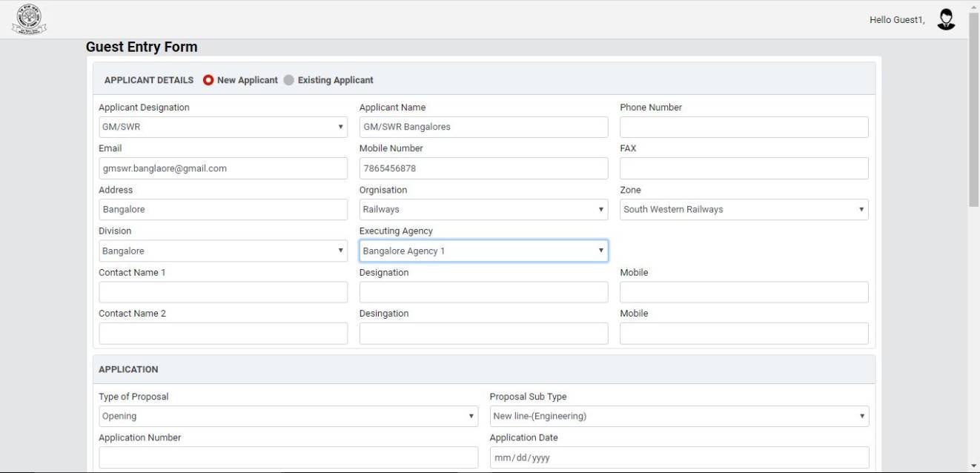
Task: Expand the Executing Agency dropdown
Action: click(x=483, y=251)
